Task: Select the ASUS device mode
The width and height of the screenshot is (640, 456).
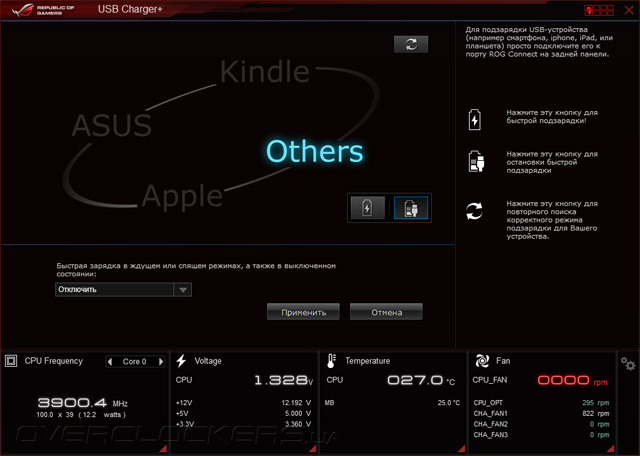Action: (112, 125)
